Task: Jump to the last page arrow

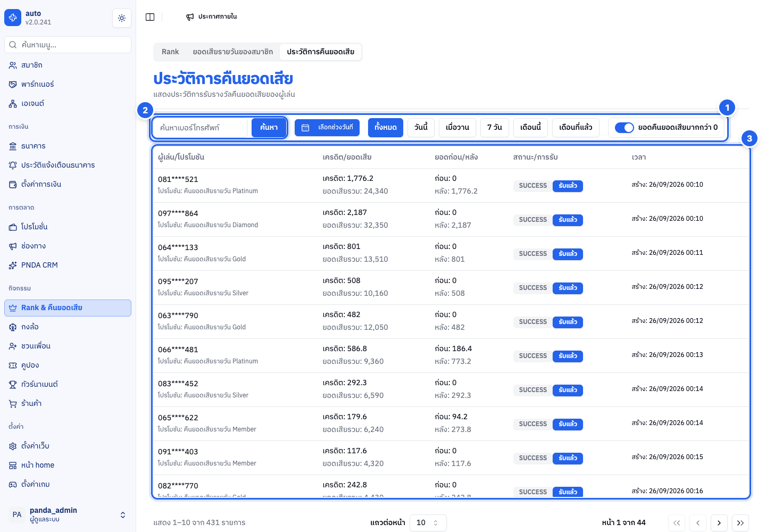Action: click(x=740, y=523)
